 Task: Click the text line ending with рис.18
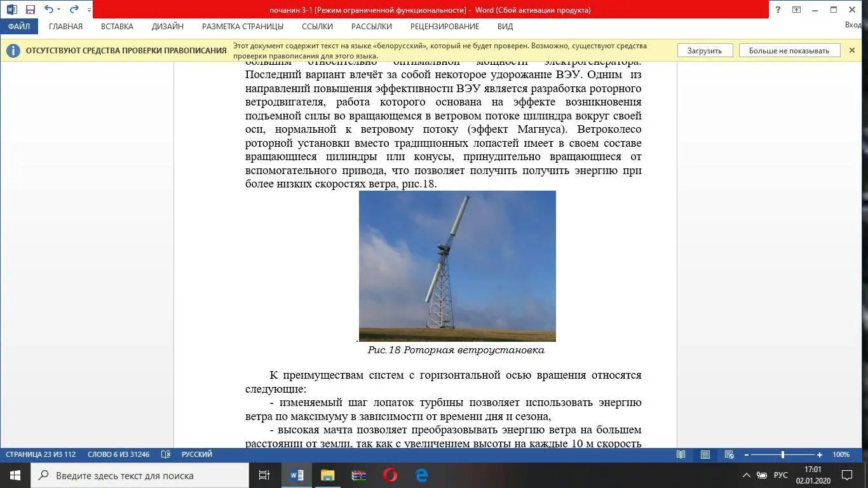pos(341,184)
